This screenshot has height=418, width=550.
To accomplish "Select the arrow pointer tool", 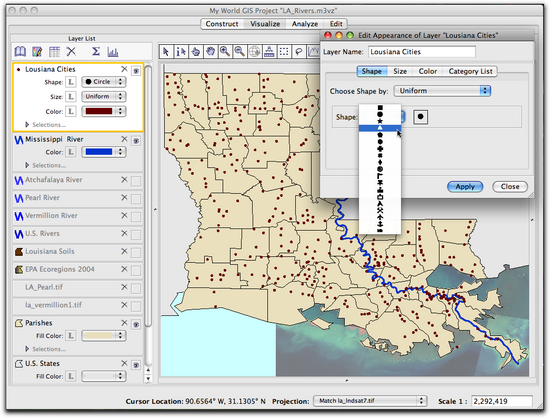I will coord(166,52).
